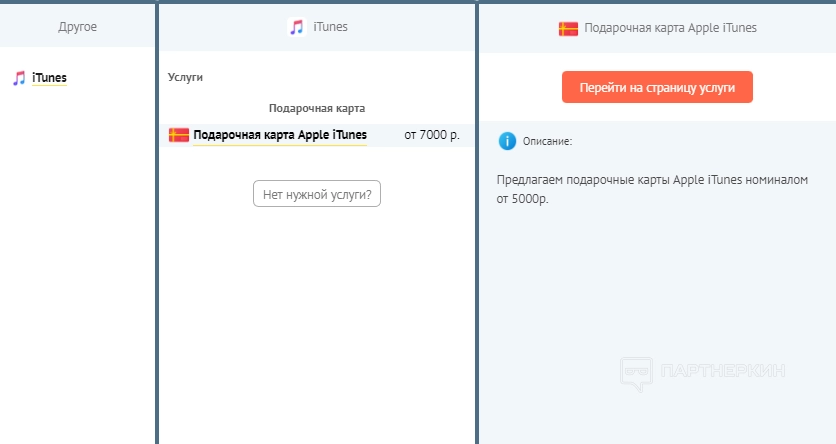Image resolution: width=836 pixels, height=444 pixels.
Task: Click the Подарочная карта group subheading
Action: (x=317, y=107)
